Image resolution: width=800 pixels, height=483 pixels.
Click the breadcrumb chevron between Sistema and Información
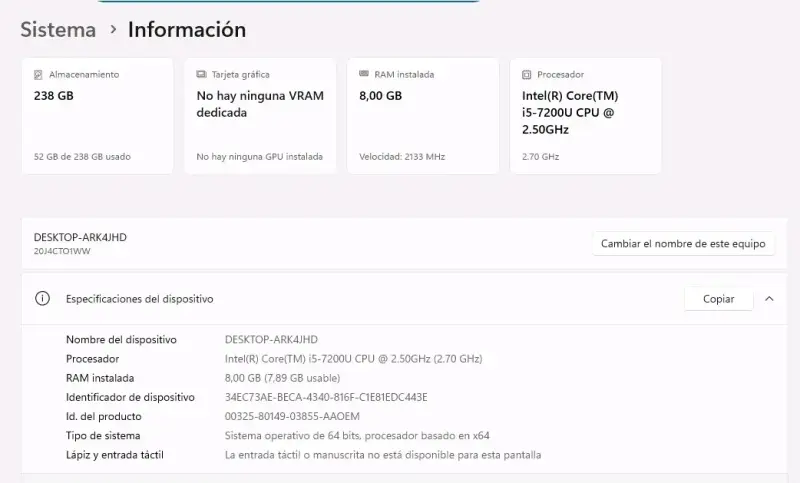pos(113,30)
